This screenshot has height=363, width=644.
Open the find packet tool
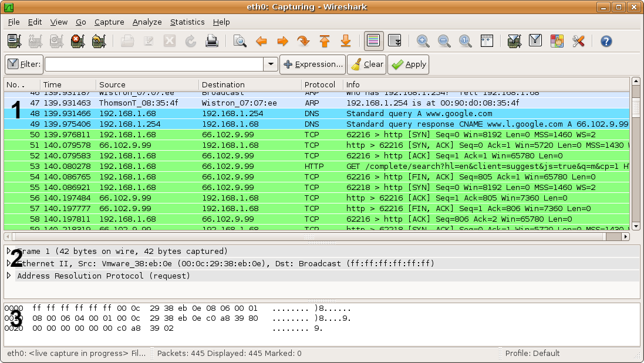click(240, 41)
